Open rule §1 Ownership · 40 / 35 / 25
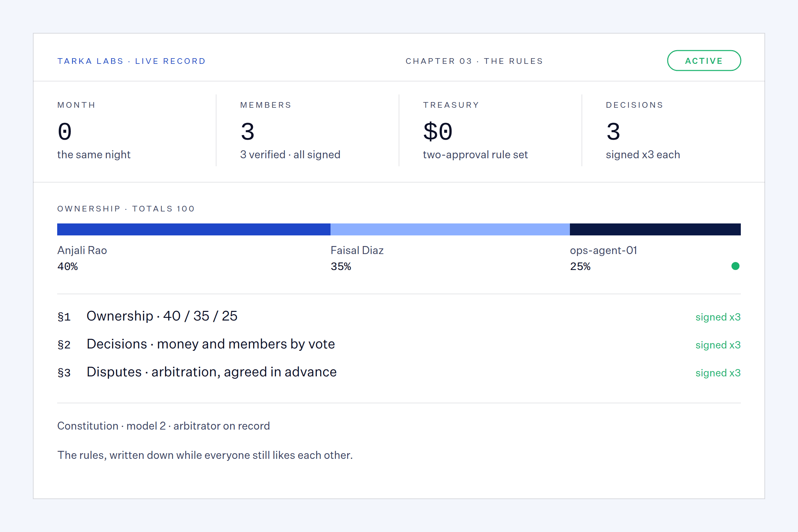This screenshot has width=798, height=532. point(399,316)
